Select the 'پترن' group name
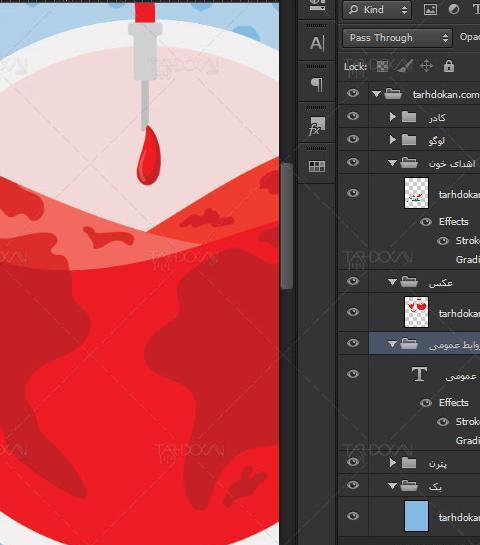This screenshot has width=480, height=545. (438, 464)
